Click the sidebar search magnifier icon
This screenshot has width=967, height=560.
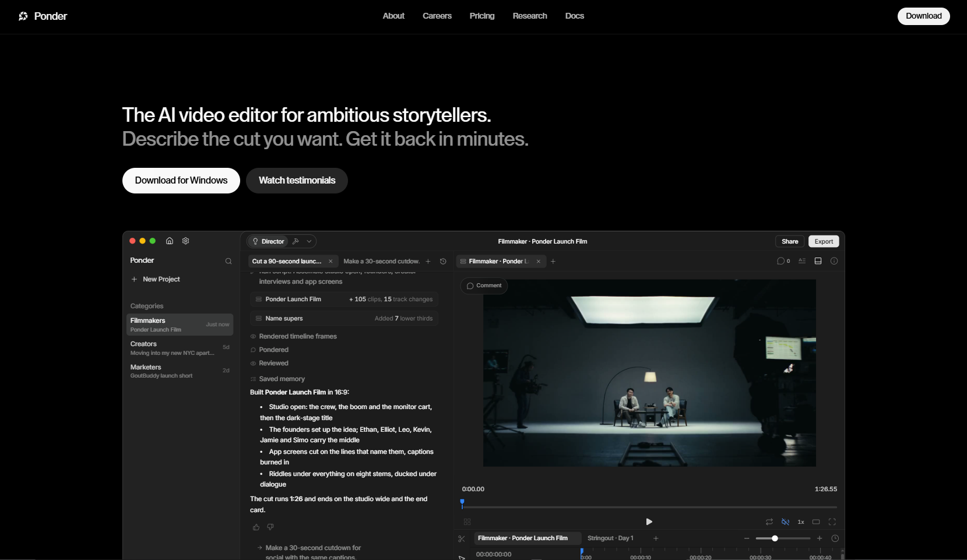228,261
